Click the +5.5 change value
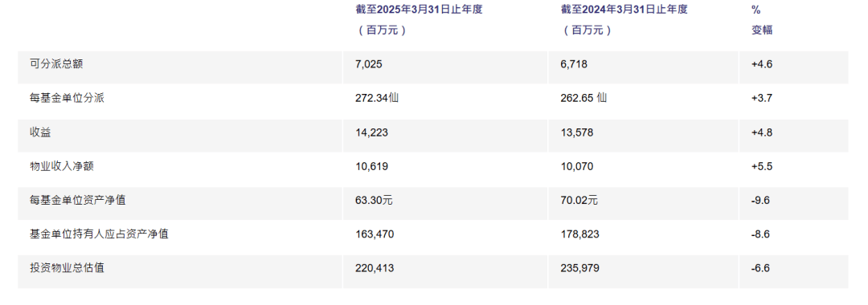Viewport: 868px width, 305px height. point(762,166)
